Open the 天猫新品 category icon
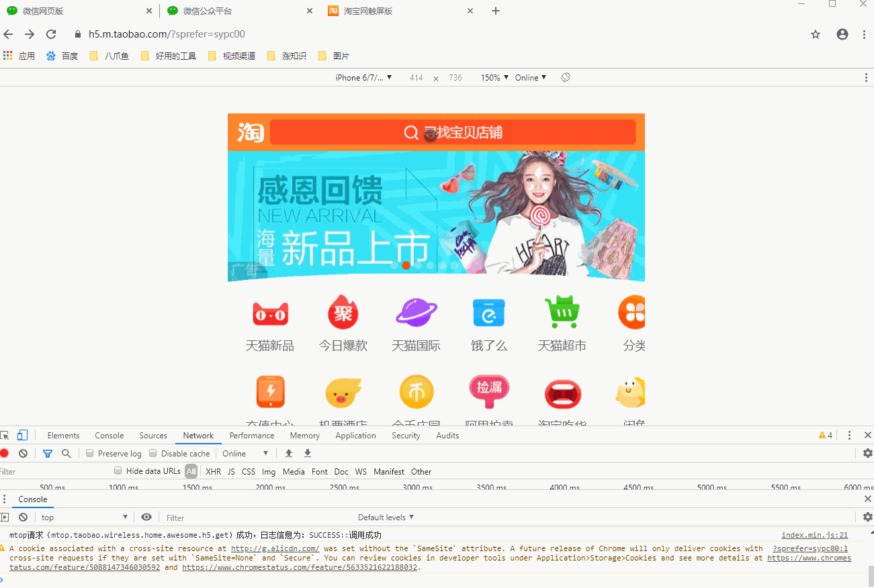874x588 pixels. coord(270,313)
